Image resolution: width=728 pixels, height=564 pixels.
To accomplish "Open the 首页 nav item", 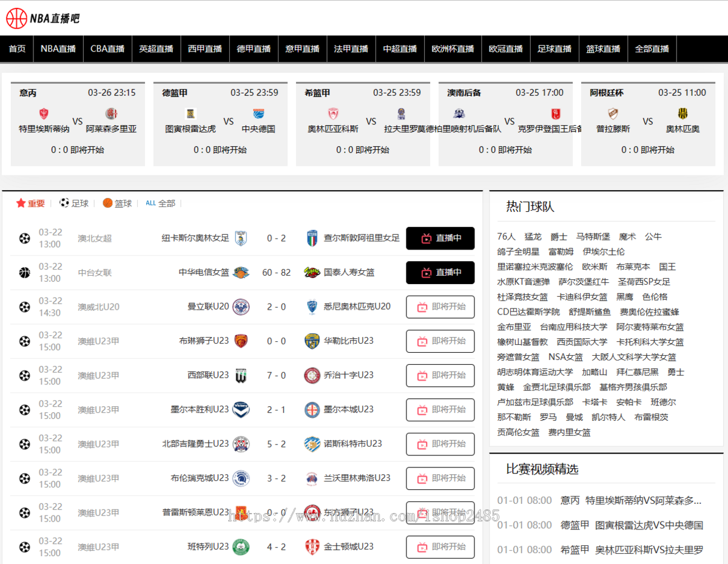I will click(17, 49).
